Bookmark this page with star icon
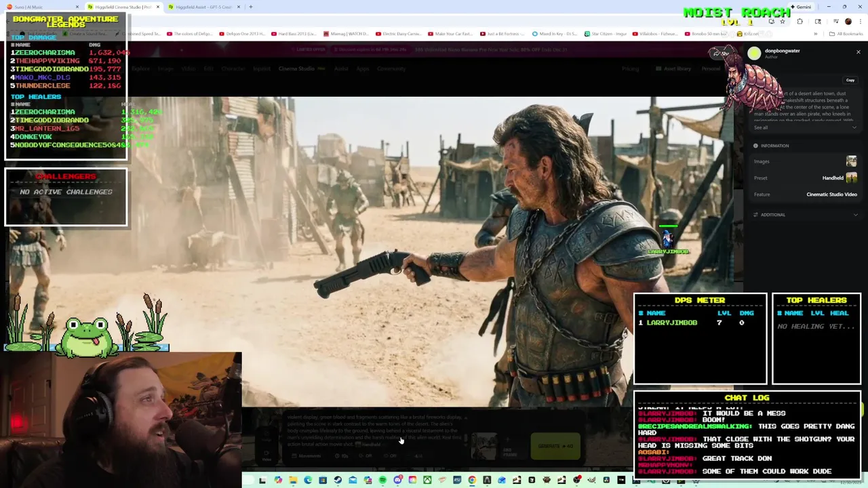Screen dimensions: 868x488 [783, 21]
